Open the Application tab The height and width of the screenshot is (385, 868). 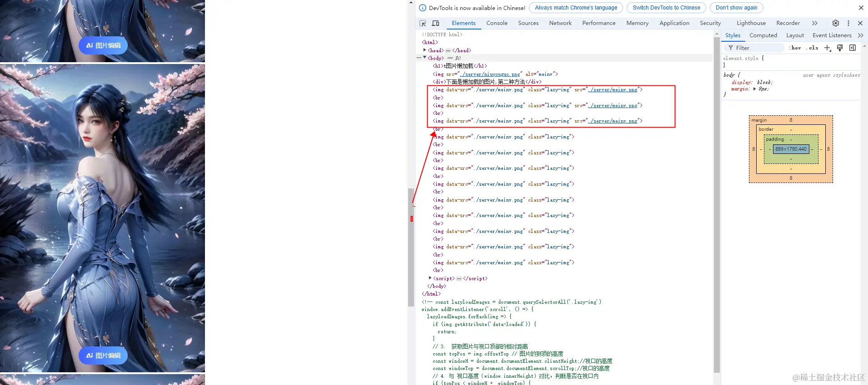click(x=674, y=23)
